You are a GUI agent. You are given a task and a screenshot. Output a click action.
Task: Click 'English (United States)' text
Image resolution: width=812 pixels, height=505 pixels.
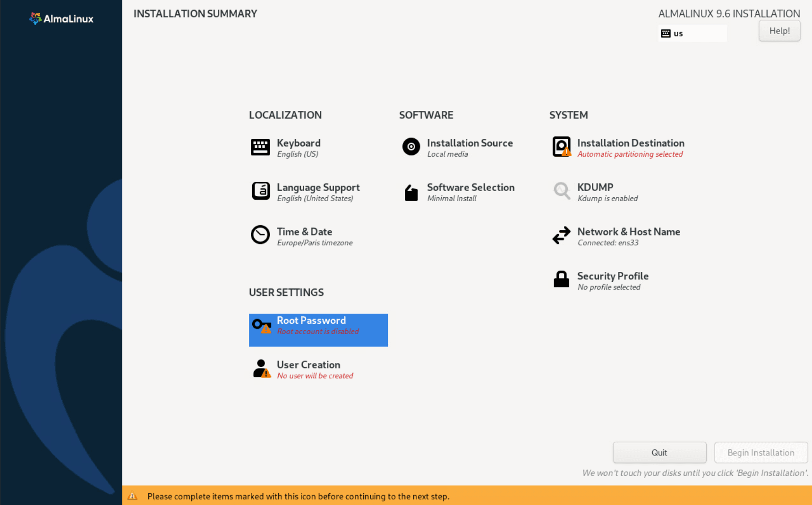[x=315, y=199]
